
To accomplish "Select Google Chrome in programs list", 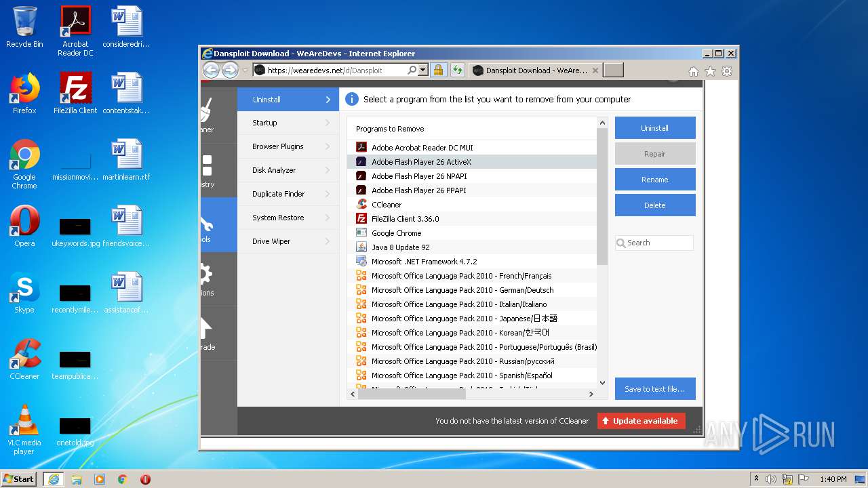I will pyautogui.click(x=472, y=233).
